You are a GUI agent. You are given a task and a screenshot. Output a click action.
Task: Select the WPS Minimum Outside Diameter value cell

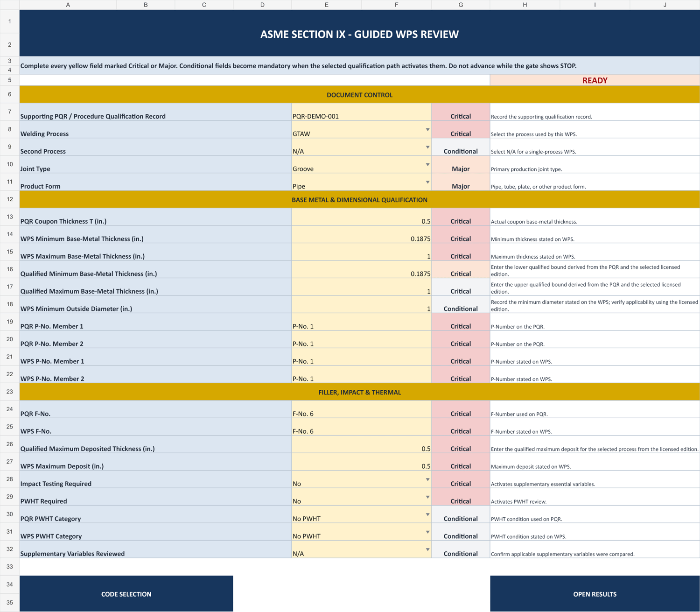pyautogui.click(x=362, y=304)
